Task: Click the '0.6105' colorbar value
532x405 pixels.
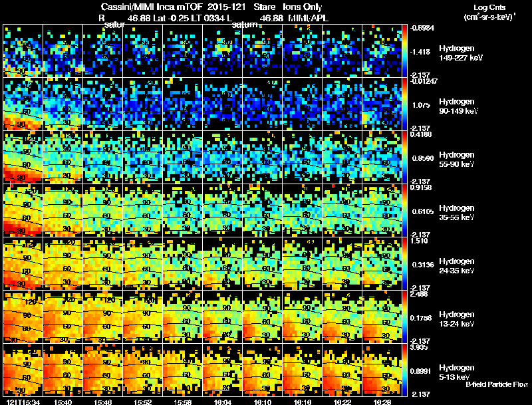Action: point(423,211)
